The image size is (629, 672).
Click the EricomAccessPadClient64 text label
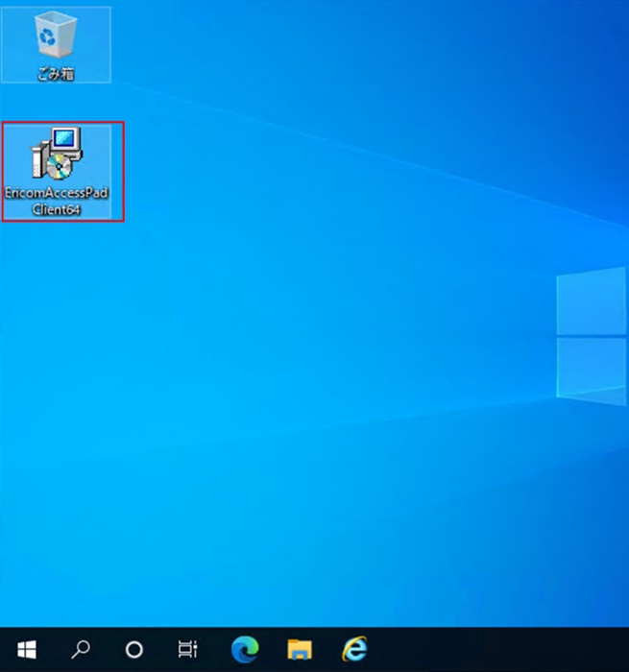tap(57, 200)
